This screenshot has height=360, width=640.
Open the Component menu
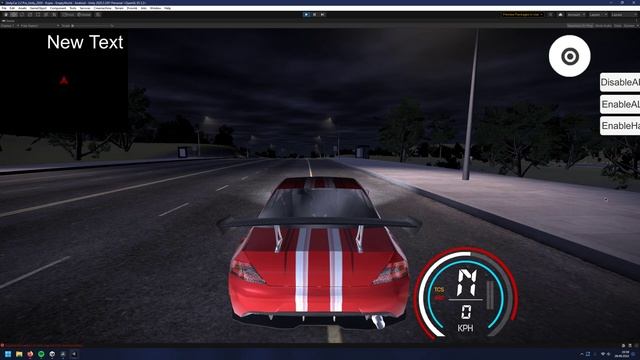tap(58, 8)
